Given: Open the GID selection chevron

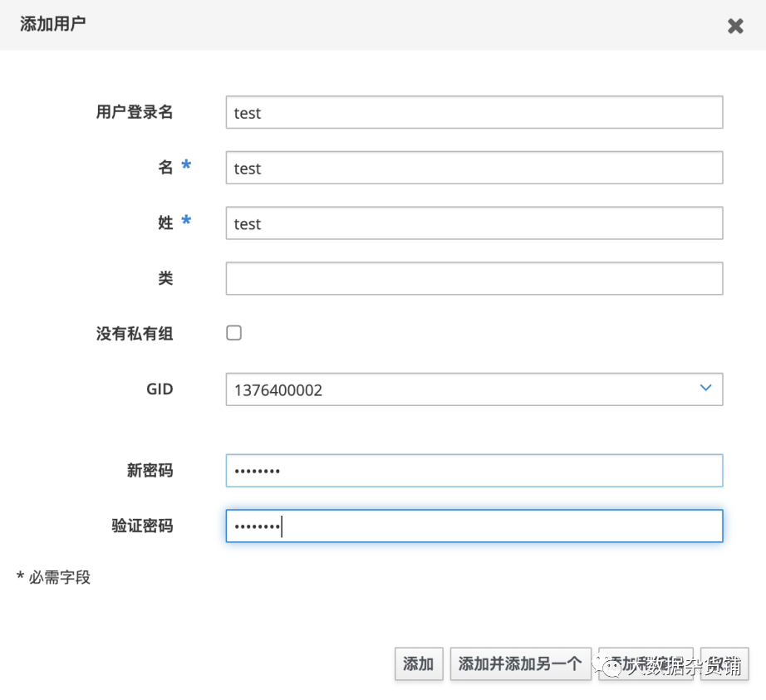Looking at the screenshot, I should pyautogui.click(x=705, y=389).
